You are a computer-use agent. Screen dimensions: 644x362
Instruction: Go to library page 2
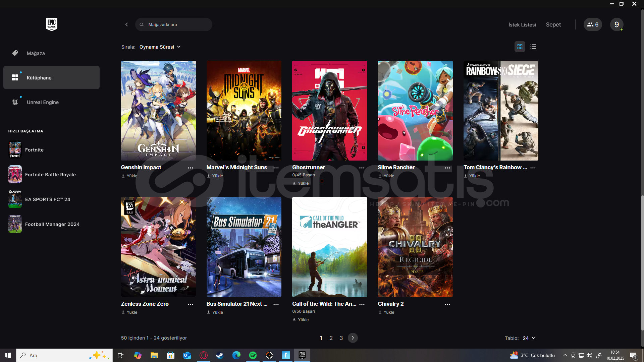pyautogui.click(x=331, y=338)
